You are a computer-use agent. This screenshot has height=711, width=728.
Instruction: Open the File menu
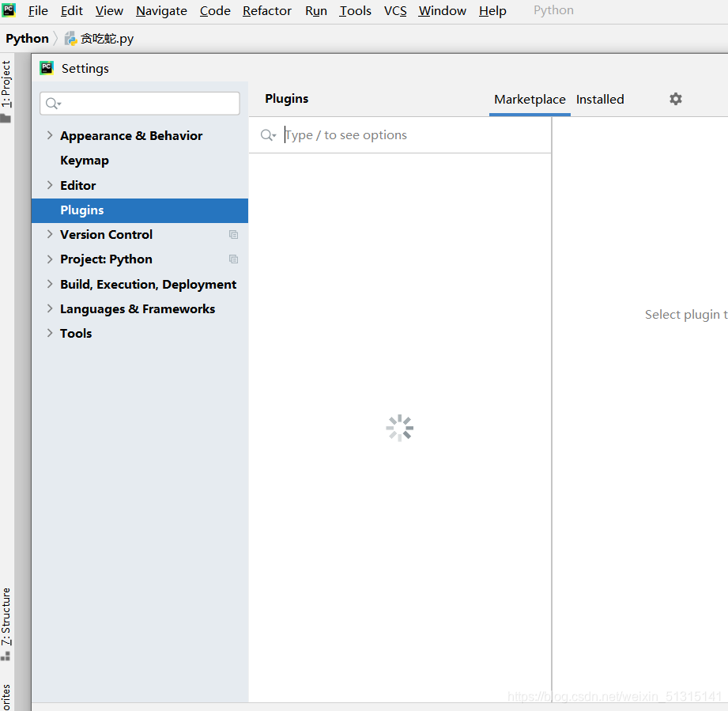click(x=38, y=11)
